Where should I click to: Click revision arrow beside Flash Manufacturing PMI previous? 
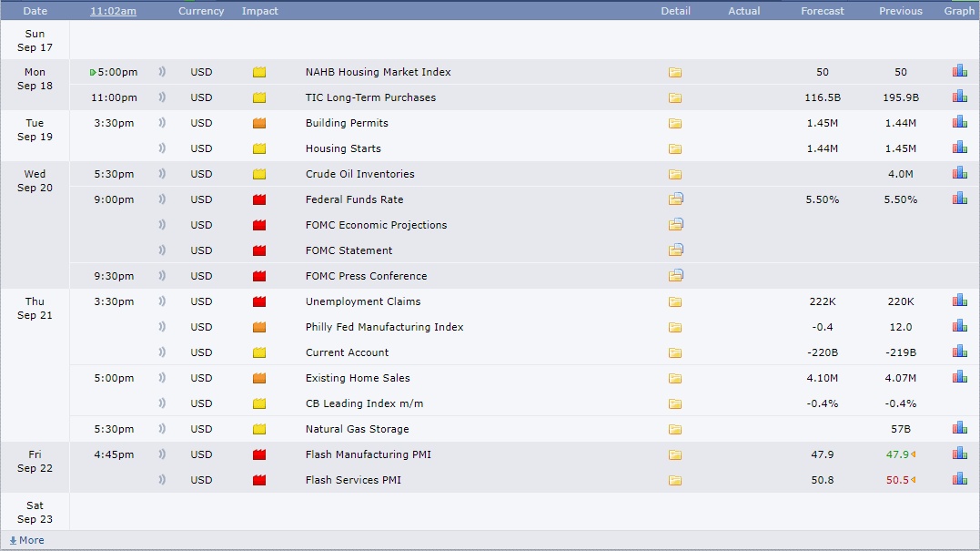[913, 454]
